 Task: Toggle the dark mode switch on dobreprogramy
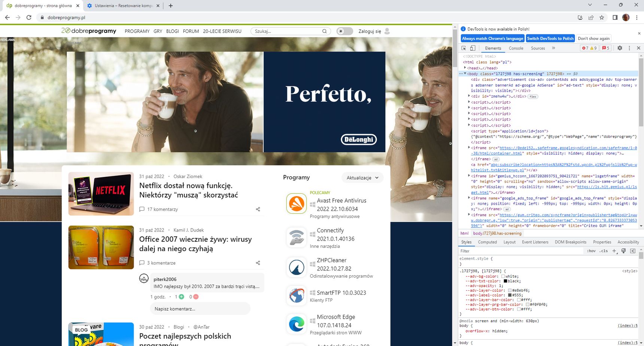point(344,31)
